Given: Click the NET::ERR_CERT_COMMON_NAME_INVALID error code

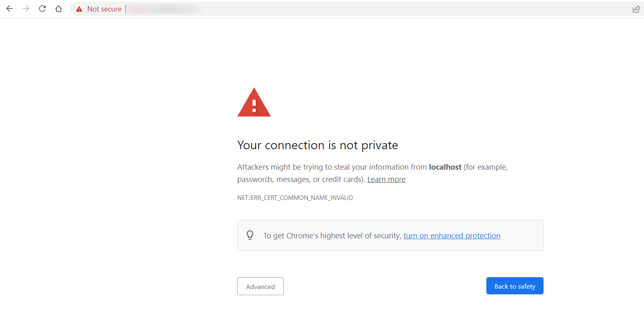Looking at the screenshot, I should tap(295, 198).
